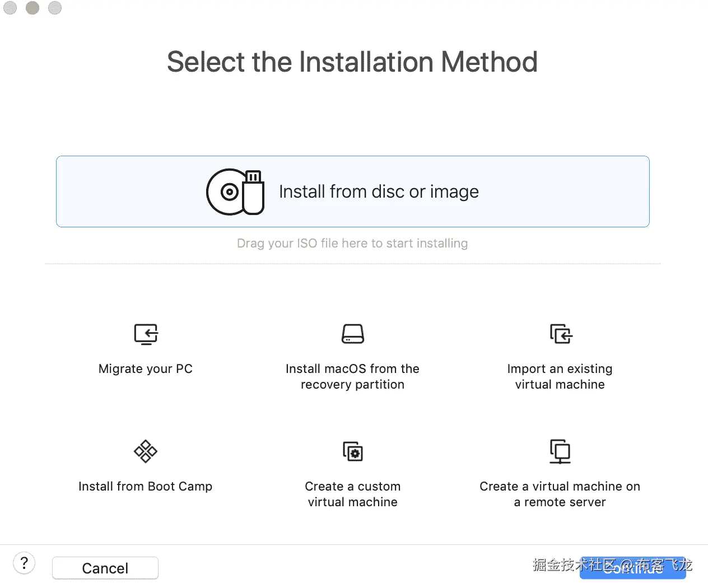
Task: Click the macOS recovery partition drive icon
Action: [x=353, y=334]
